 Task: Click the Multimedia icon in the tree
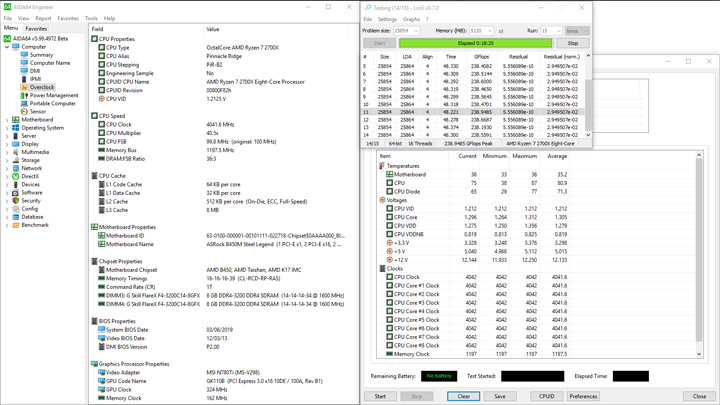point(16,152)
